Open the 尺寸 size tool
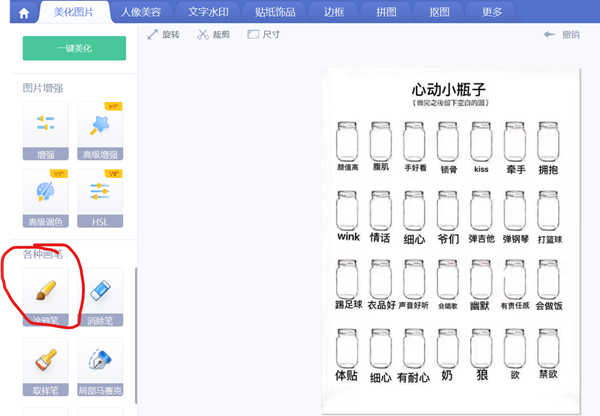Viewport: 600px width, 416px height. coord(264,35)
